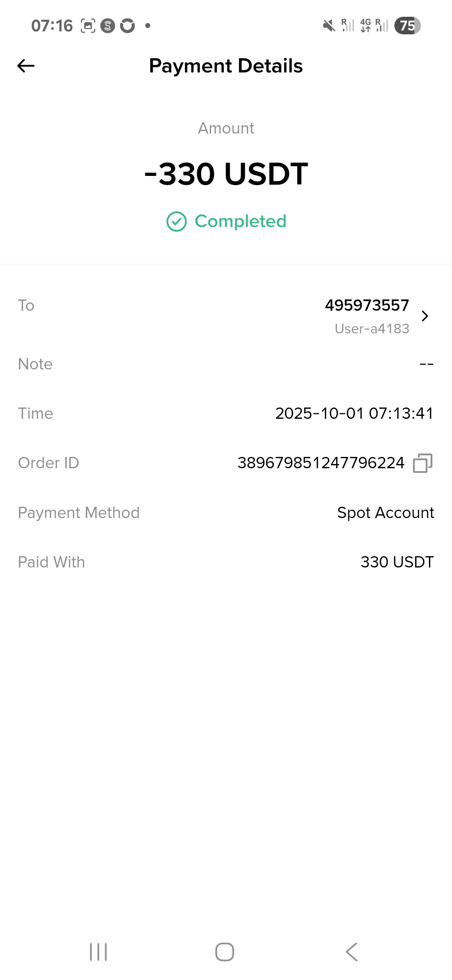Tap the Paid With 330 USDT value
Viewport: 452px width, 980px height.
tap(397, 562)
